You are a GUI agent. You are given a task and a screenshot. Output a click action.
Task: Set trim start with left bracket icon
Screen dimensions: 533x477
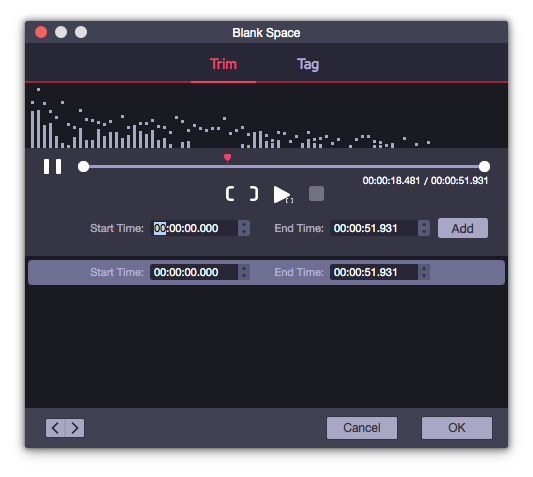(230, 194)
